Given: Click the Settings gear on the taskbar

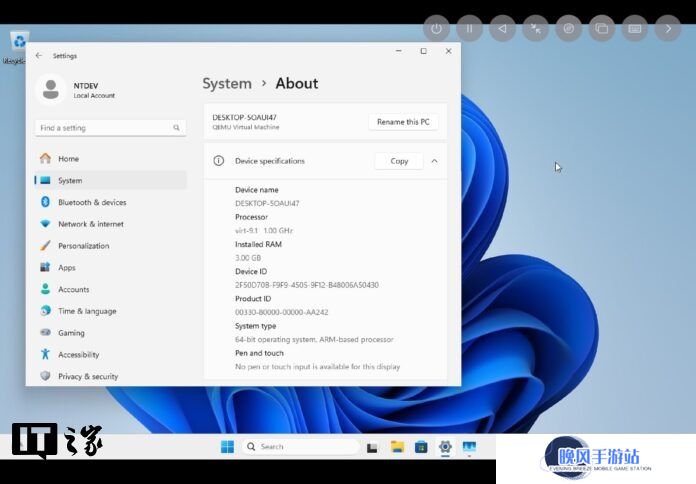Looking at the screenshot, I should click(445, 447).
